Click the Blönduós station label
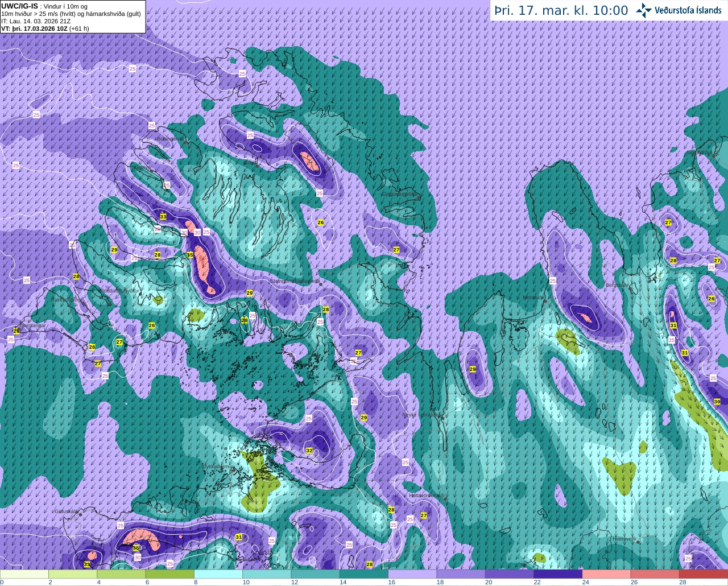This screenshot has height=586, width=728. click(x=534, y=298)
